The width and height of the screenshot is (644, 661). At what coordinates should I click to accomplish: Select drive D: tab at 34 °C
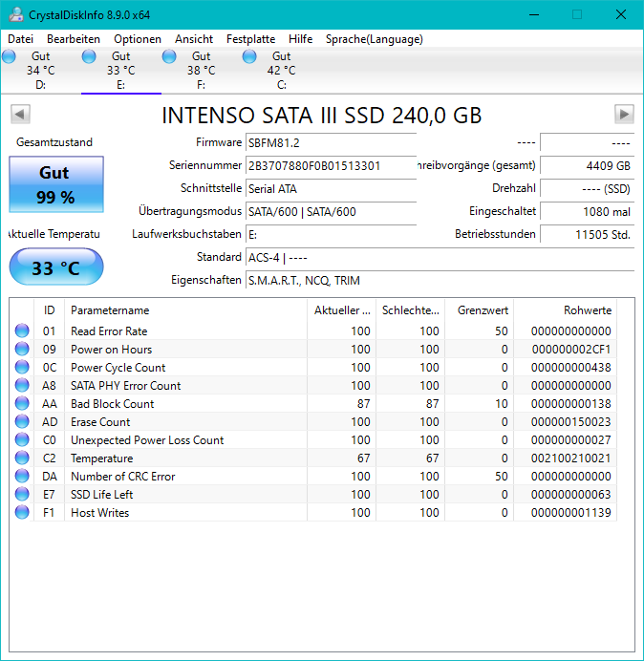pyautogui.click(x=40, y=71)
